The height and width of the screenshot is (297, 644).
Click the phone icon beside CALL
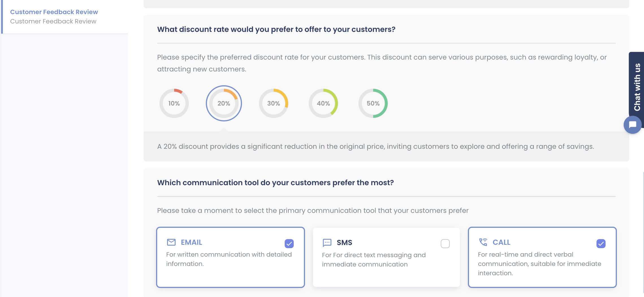(483, 242)
